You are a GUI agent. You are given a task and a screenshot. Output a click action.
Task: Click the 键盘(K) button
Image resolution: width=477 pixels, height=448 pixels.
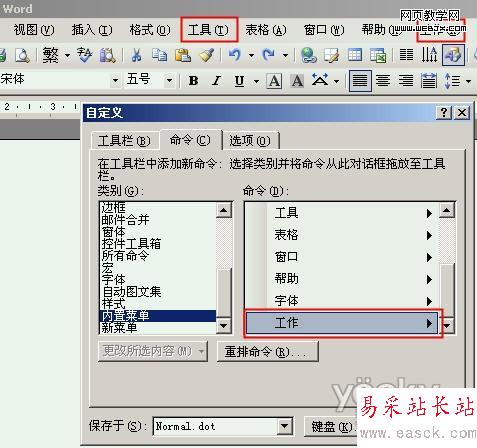[331, 426]
